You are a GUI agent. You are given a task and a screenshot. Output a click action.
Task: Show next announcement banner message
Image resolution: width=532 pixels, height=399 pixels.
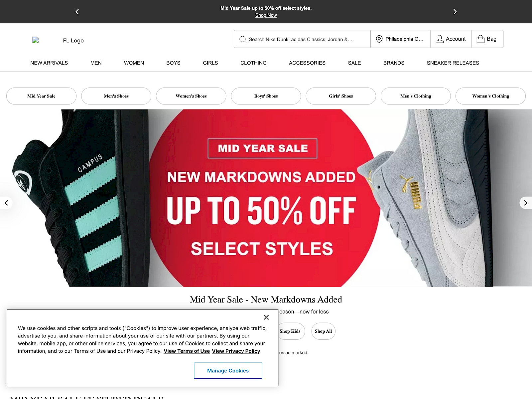(455, 12)
